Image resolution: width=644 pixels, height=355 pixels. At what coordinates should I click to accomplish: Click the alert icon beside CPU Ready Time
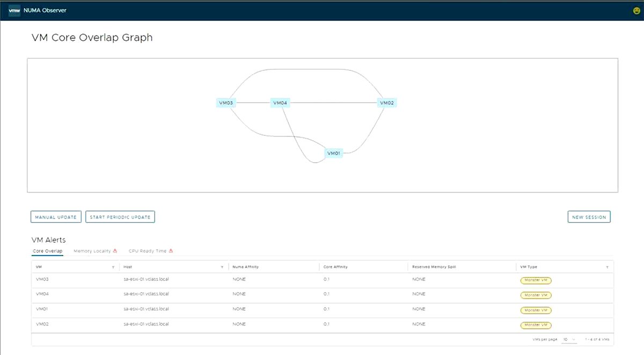(172, 250)
